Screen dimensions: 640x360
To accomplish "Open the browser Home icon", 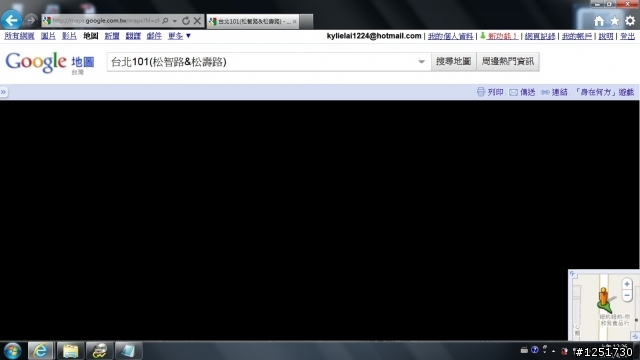I will 599,21.
